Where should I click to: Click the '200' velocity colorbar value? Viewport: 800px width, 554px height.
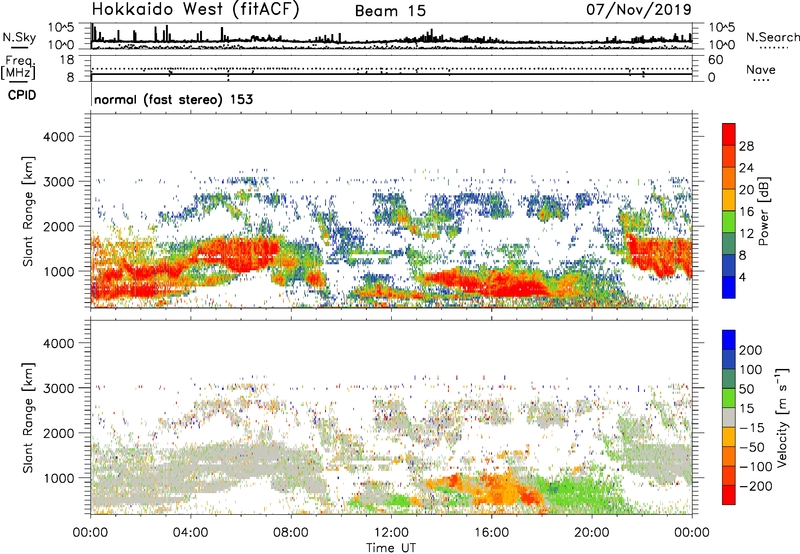pos(751,350)
